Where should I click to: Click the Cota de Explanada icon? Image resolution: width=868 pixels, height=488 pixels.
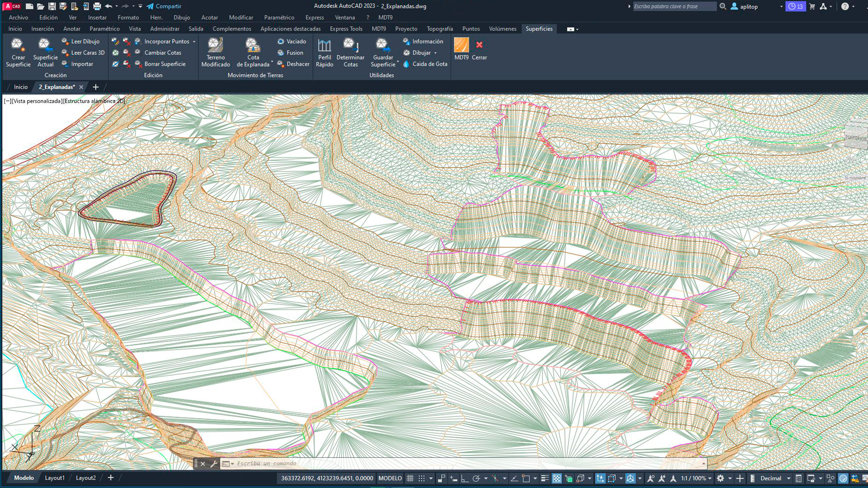click(x=253, y=45)
